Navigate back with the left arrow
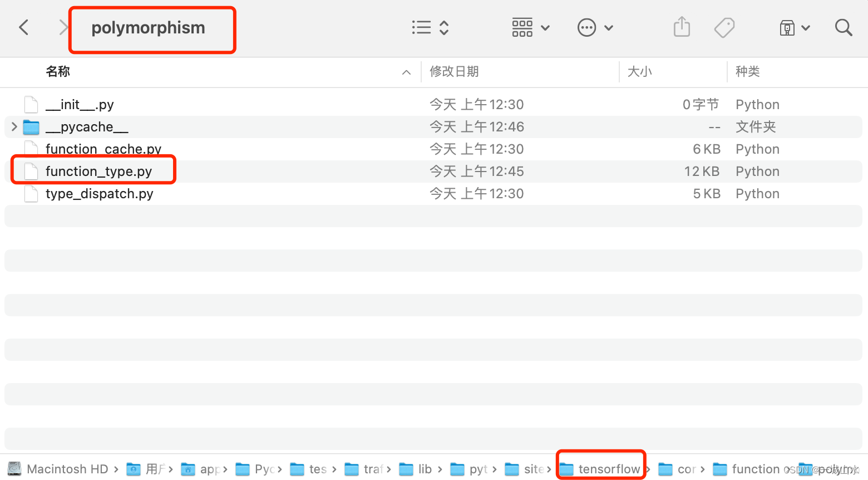The image size is (868, 480). click(x=23, y=27)
